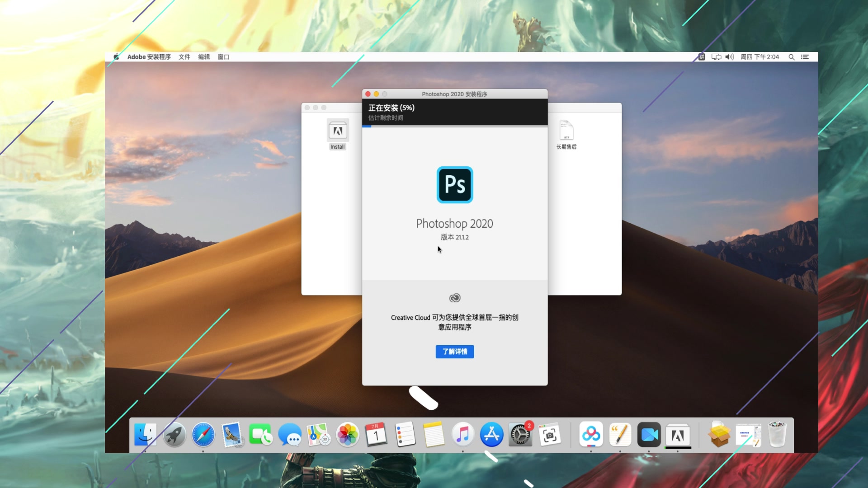The image size is (868, 488).
Task: Click the 版本 21.1.2 version text
Action: [x=455, y=237]
